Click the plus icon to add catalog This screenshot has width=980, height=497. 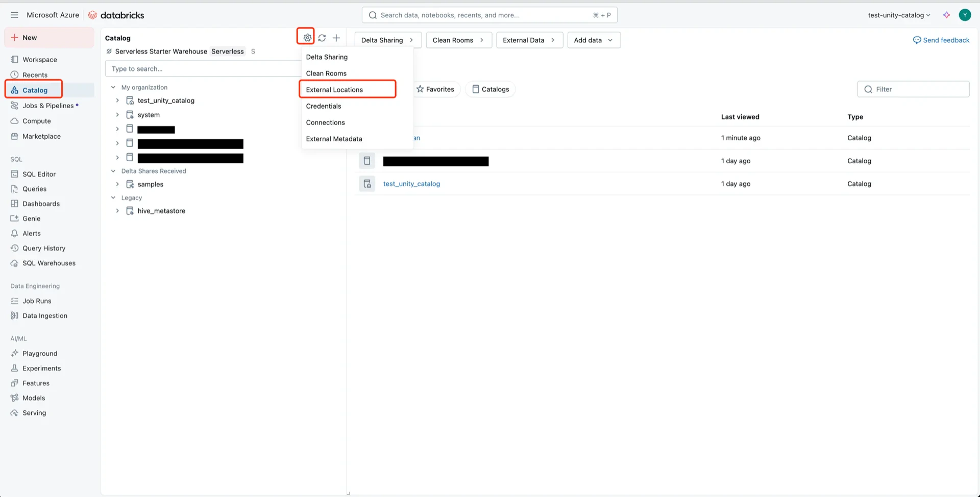336,37
